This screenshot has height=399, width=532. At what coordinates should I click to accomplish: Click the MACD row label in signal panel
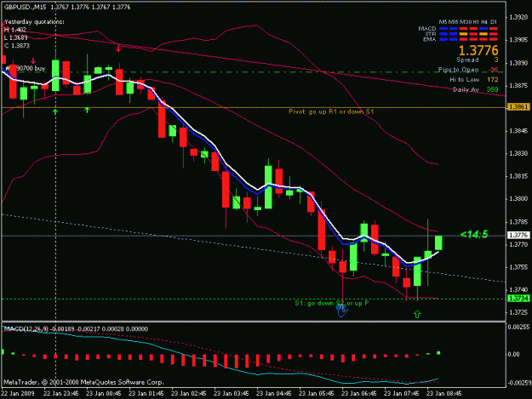click(427, 29)
